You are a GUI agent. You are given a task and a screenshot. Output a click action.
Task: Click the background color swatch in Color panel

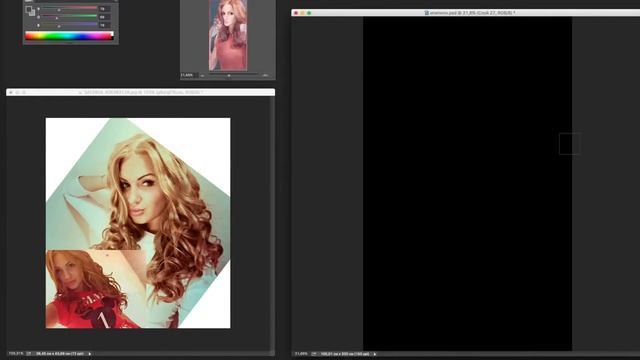tap(32, 12)
